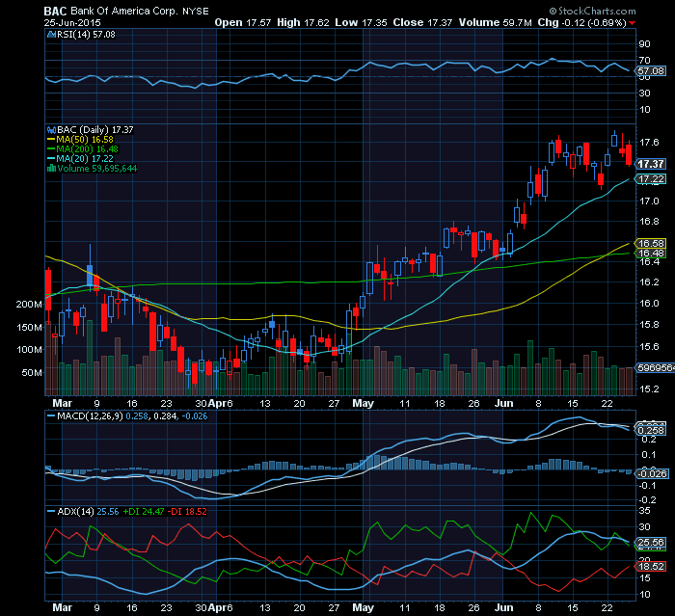
Task: Click the red down-arrow change indicator
Action: click(x=632, y=23)
